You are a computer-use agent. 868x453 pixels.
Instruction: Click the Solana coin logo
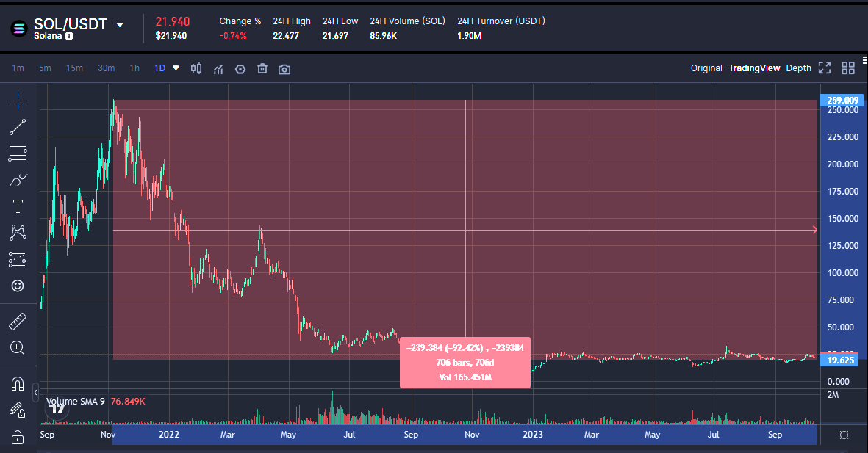19,28
